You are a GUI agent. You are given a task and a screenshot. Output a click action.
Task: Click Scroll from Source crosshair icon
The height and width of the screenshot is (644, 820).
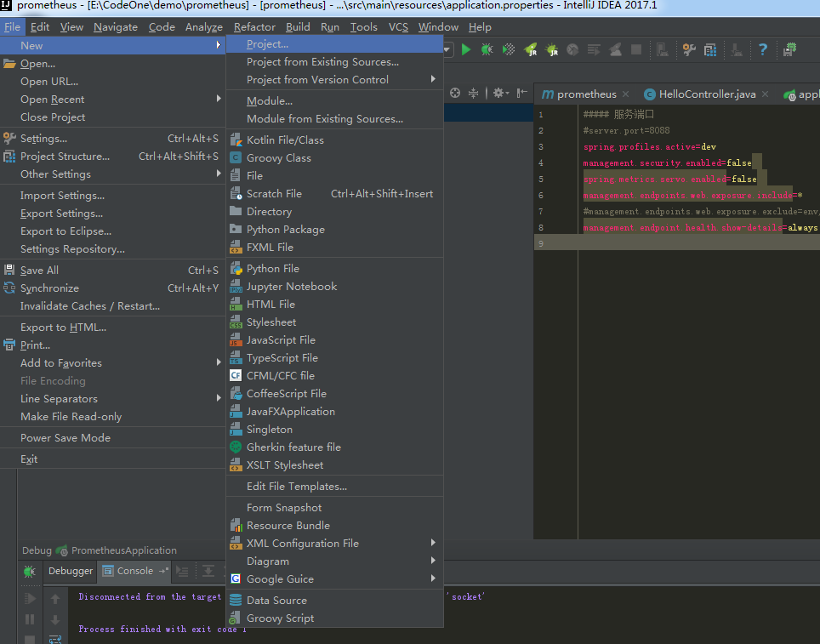point(455,93)
